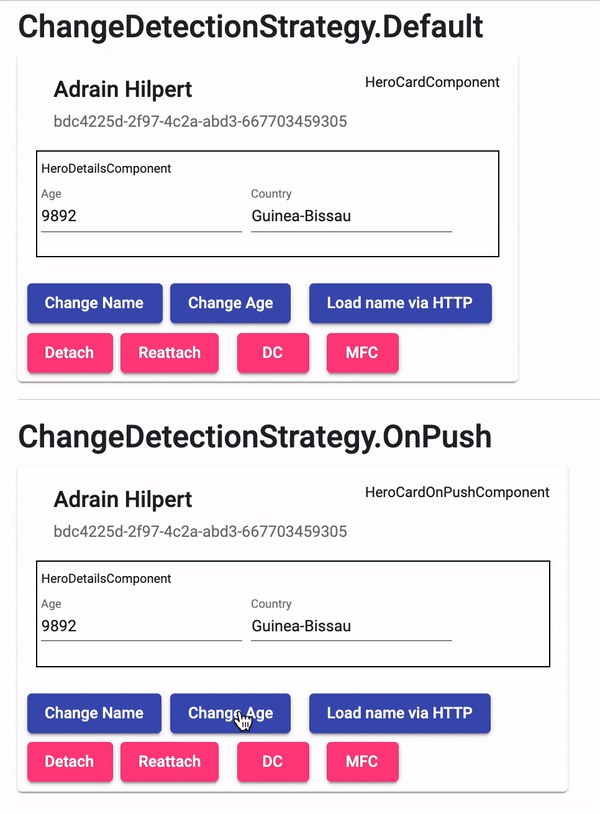Select the Country field showing Guinea-Bissau on top
The height and width of the screenshot is (814, 600).
pyautogui.click(x=350, y=216)
